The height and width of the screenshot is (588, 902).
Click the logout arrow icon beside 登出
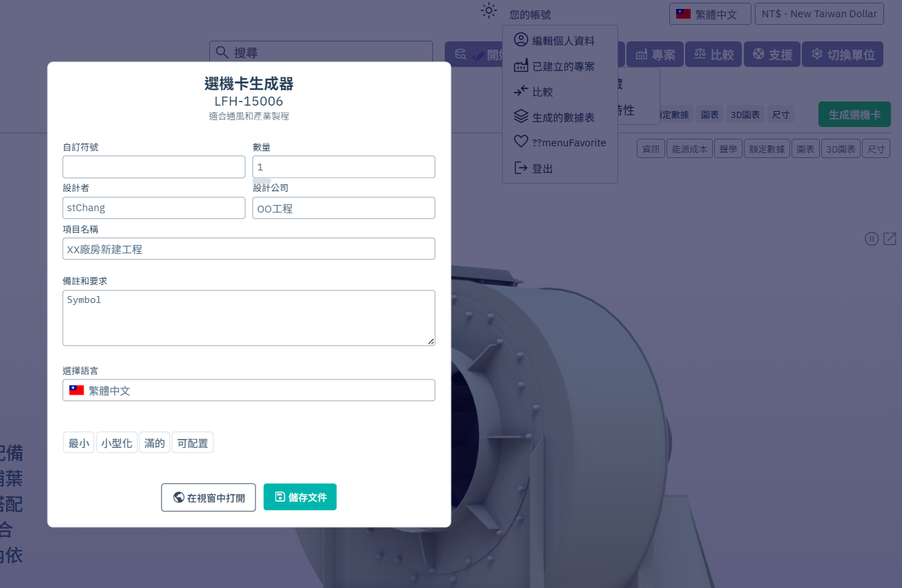[x=521, y=168]
